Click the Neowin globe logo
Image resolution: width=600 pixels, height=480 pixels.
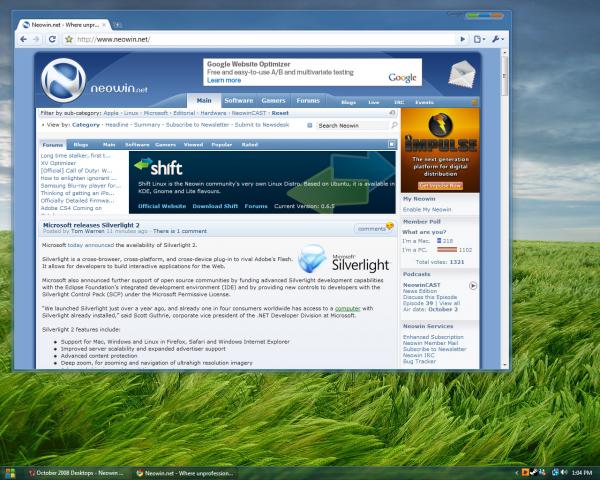tap(63, 80)
